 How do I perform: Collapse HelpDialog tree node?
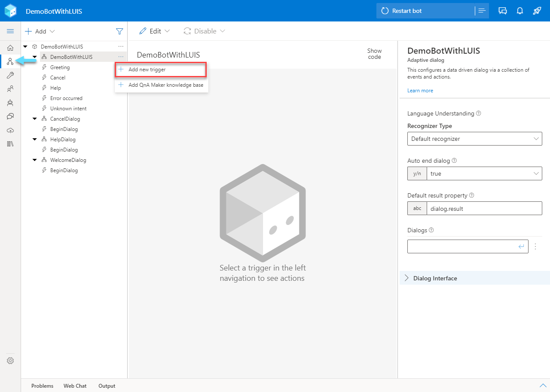point(35,140)
